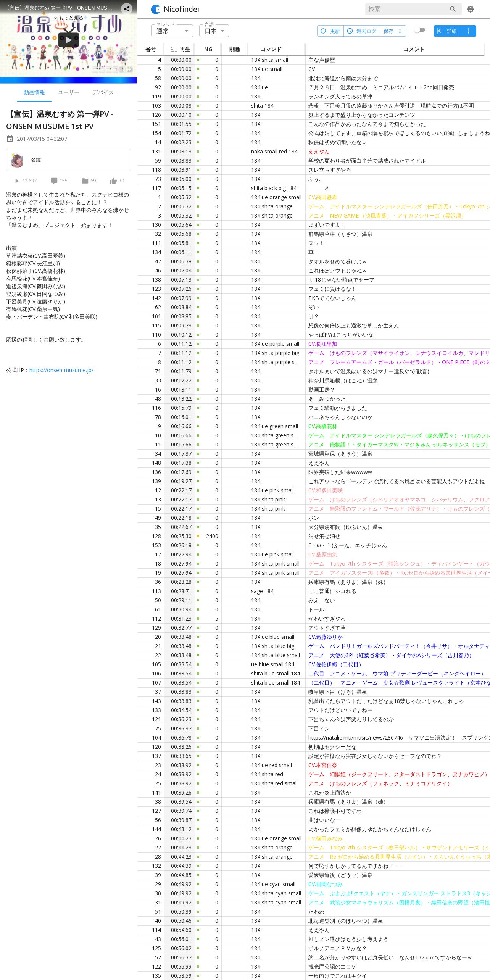Click the 番号 column header
This screenshot has height=980, width=490.
(x=151, y=49)
